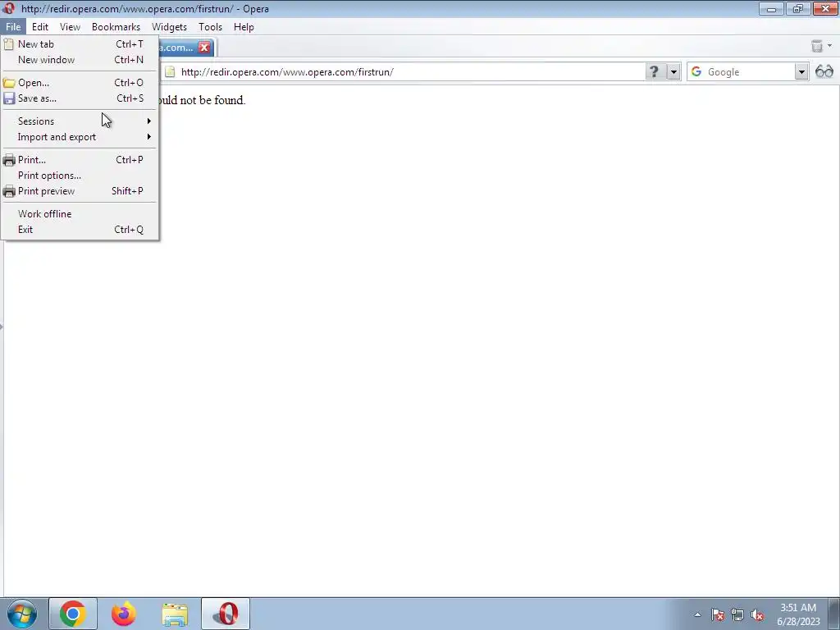Click the Action Center flag tray icon
Image resolution: width=840 pixels, height=630 pixels.
(718, 615)
